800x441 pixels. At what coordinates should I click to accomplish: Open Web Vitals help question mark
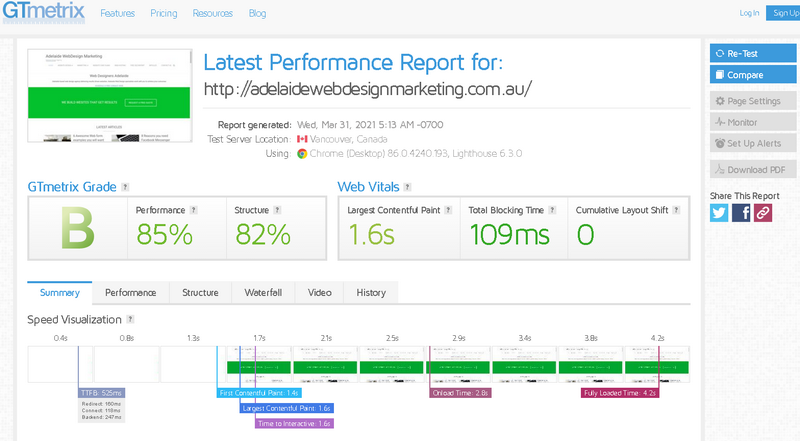[407, 187]
